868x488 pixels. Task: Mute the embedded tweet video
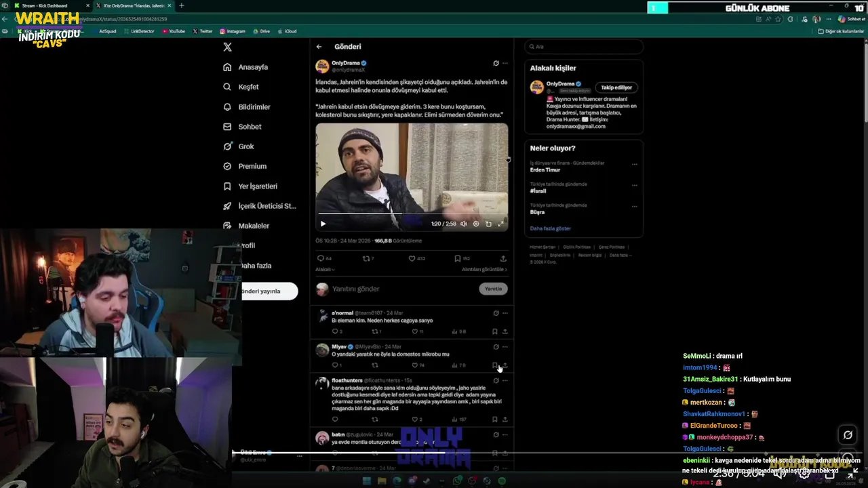tap(464, 224)
